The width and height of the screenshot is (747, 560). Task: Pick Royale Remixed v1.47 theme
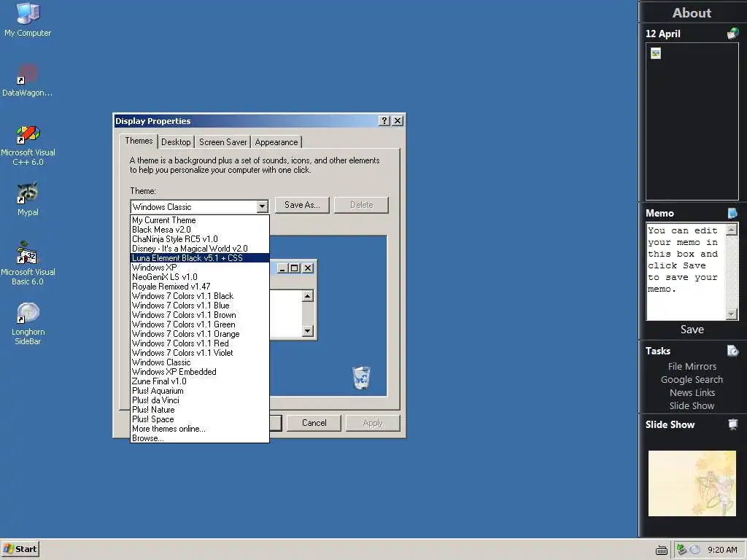[200, 287]
